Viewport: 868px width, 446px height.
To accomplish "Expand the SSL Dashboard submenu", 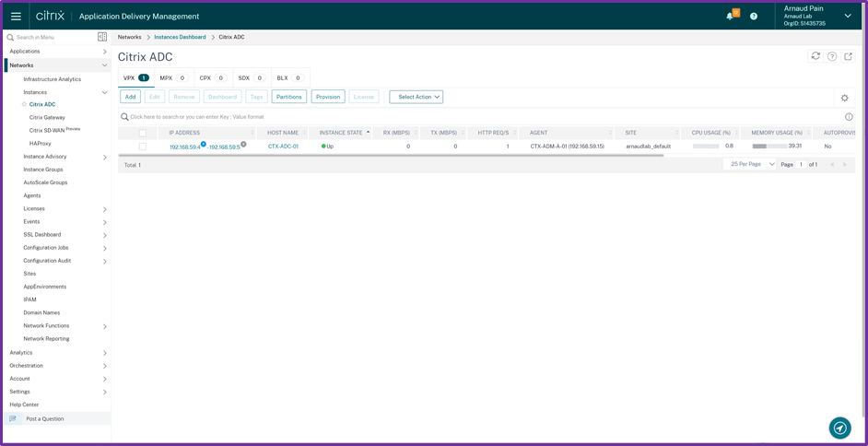I will pyautogui.click(x=105, y=235).
